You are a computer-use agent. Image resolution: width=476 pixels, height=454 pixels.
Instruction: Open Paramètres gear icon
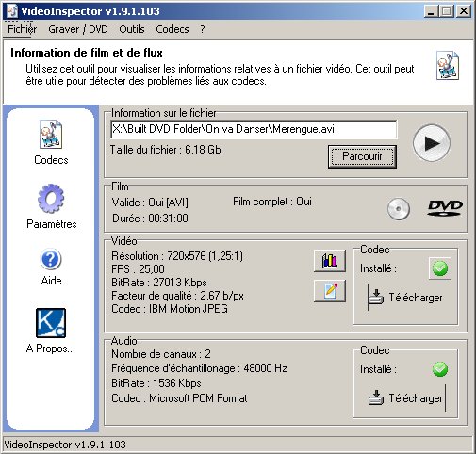tap(51, 199)
